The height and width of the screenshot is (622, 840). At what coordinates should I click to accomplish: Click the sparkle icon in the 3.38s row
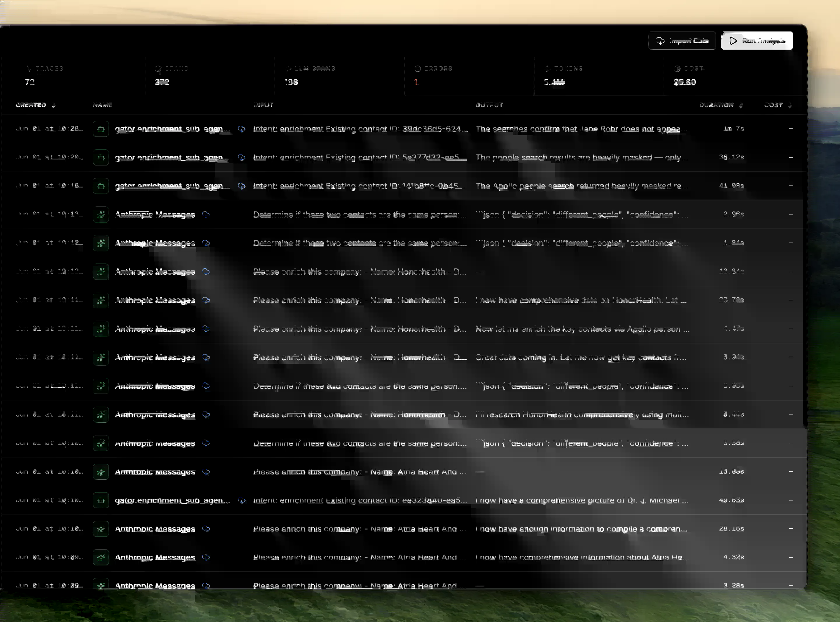[101, 443]
